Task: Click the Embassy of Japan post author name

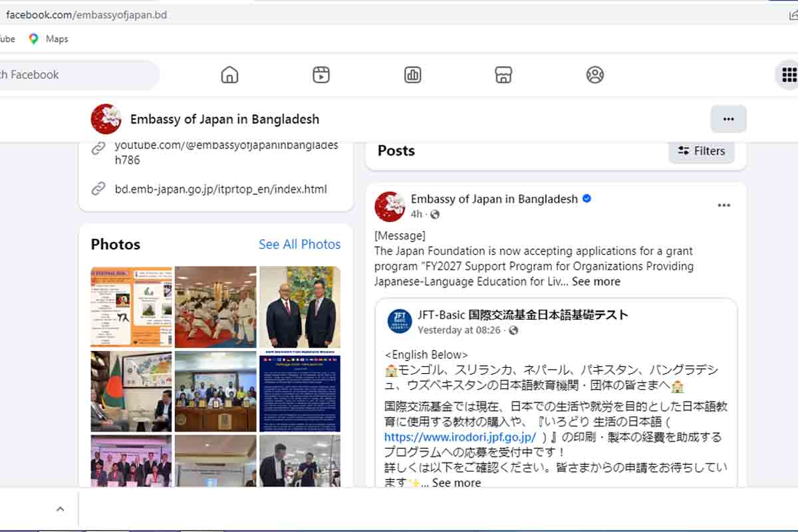Action: [494, 199]
